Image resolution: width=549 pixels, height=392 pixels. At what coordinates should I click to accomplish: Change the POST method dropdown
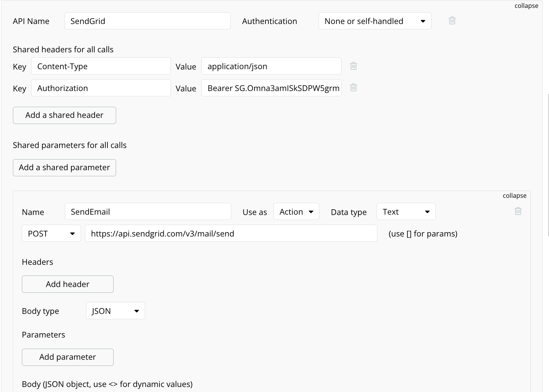(51, 234)
